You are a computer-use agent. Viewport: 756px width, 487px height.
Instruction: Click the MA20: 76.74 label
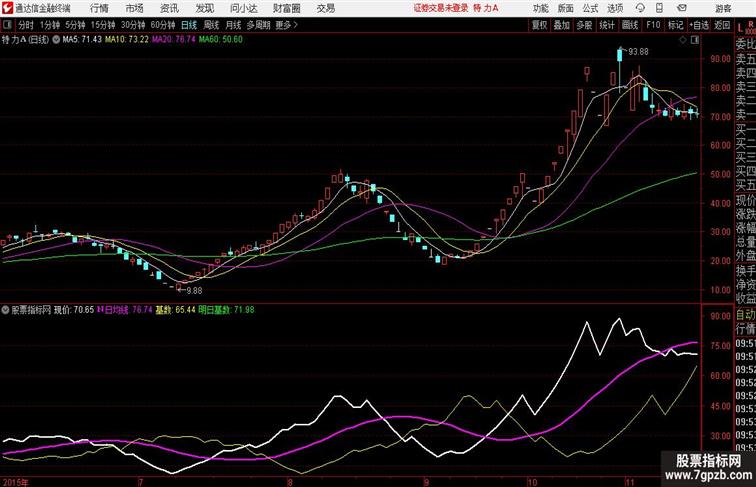174,40
